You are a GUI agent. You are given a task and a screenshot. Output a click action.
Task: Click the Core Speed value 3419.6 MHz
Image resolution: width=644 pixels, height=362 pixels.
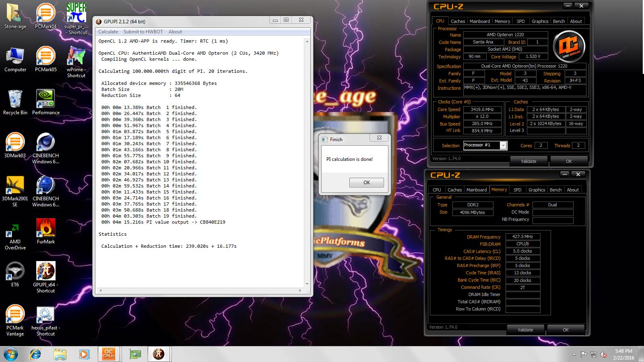[482, 109]
